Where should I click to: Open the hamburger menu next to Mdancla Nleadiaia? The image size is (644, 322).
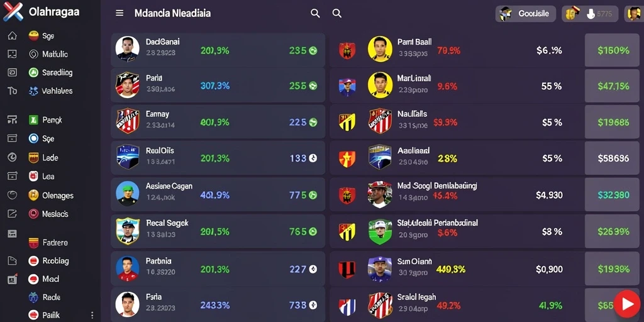click(119, 13)
